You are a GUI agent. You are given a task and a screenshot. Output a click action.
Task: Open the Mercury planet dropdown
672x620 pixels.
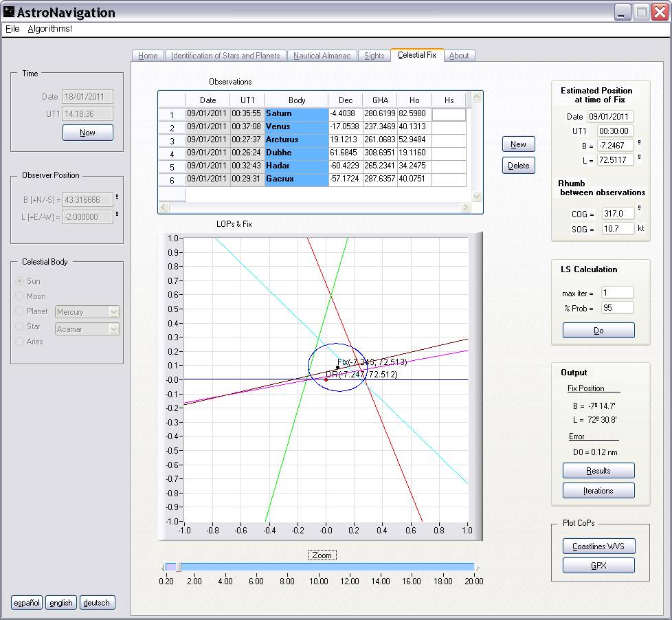pos(114,312)
